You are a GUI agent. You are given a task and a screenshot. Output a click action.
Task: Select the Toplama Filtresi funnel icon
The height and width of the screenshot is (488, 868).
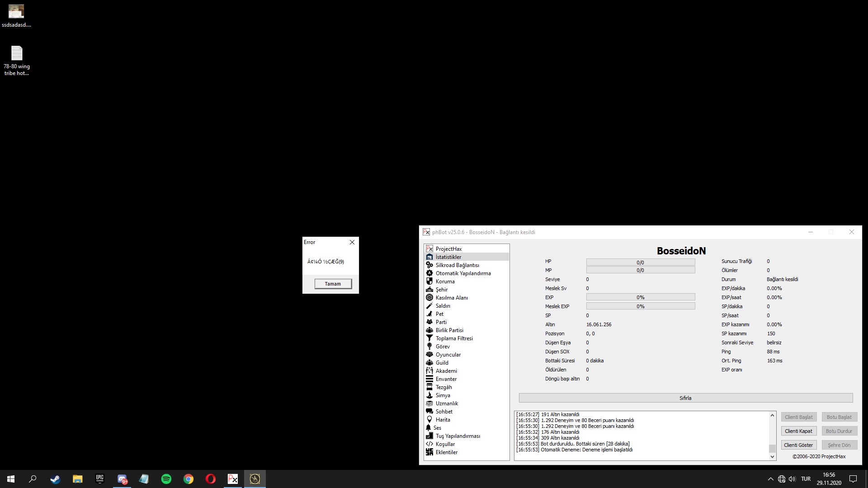pyautogui.click(x=429, y=338)
